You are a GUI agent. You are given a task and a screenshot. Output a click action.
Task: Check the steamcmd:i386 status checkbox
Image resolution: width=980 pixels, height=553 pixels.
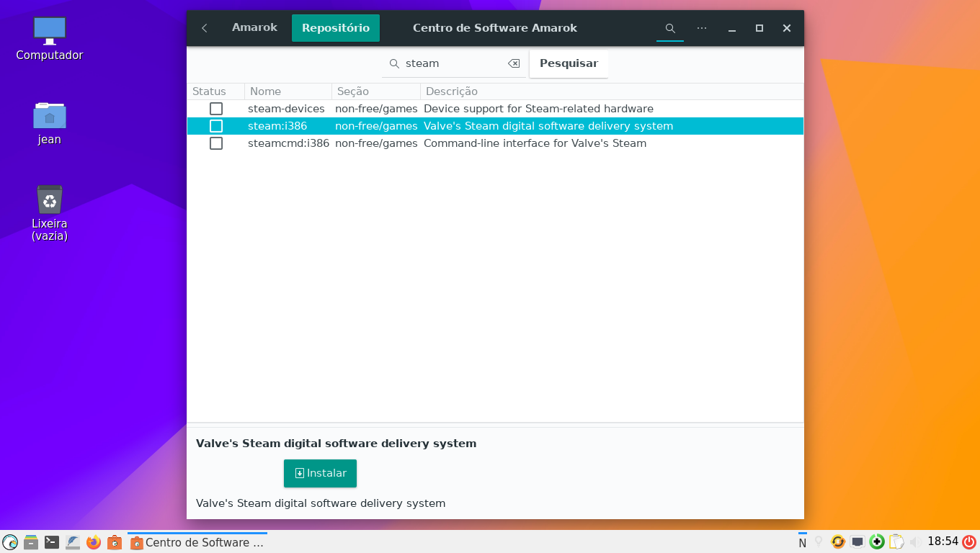pyautogui.click(x=216, y=143)
